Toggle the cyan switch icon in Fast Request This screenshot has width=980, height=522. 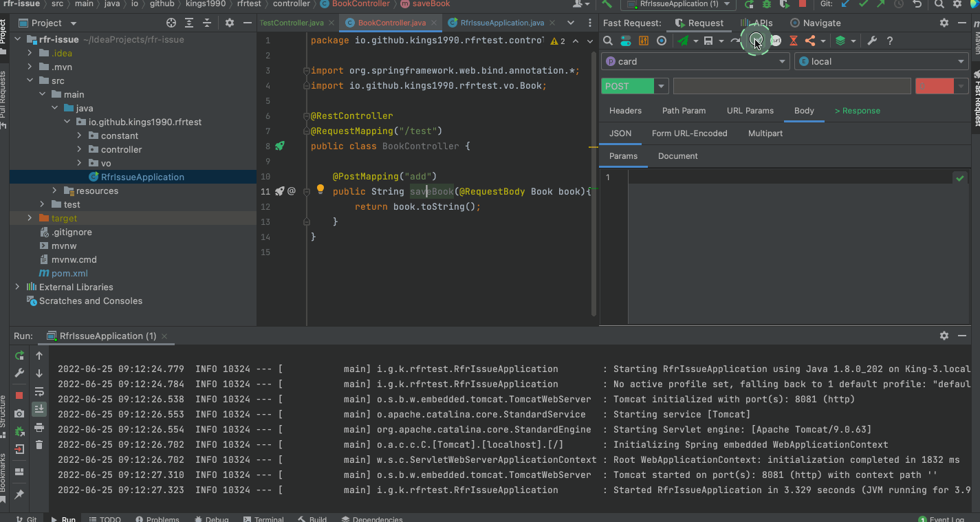(x=626, y=41)
